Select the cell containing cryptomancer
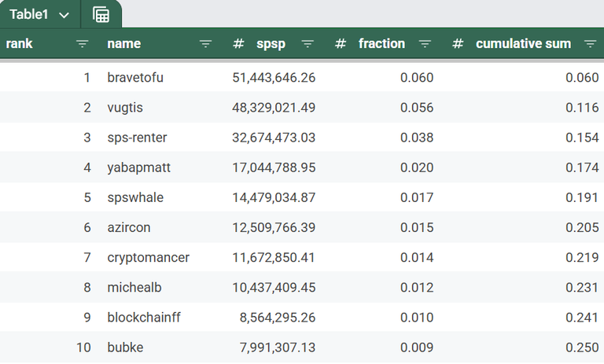The width and height of the screenshot is (604, 364). pyautogui.click(x=149, y=258)
